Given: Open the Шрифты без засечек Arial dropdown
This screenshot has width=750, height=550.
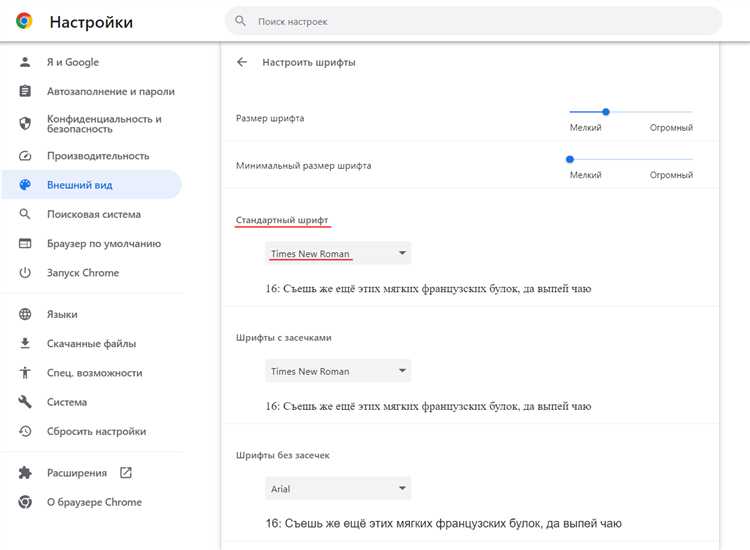Looking at the screenshot, I should (x=337, y=489).
